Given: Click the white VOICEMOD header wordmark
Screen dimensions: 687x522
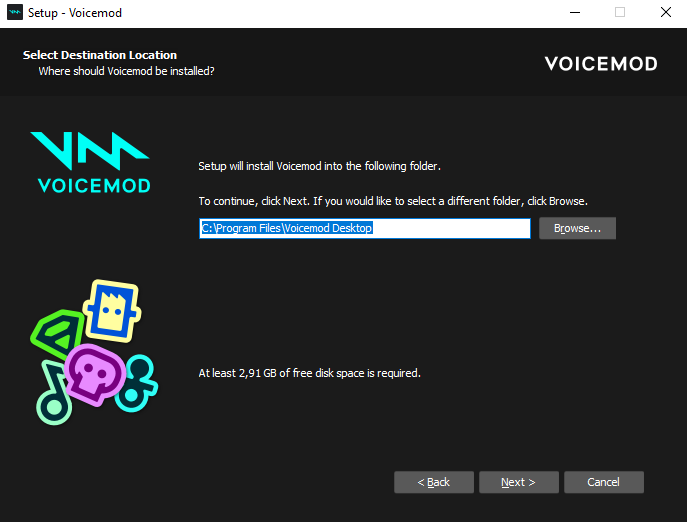Looking at the screenshot, I should (x=601, y=64).
